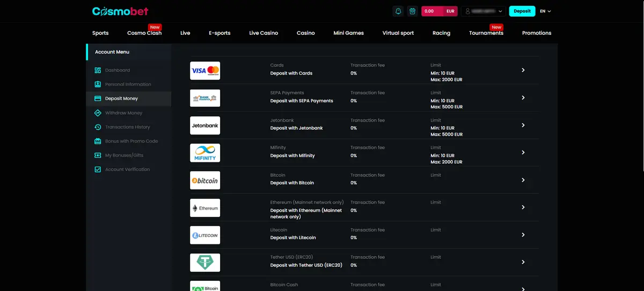This screenshot has height=291, width=644.
Task: Select the MiFinity logo
Action: coord(205,153)
